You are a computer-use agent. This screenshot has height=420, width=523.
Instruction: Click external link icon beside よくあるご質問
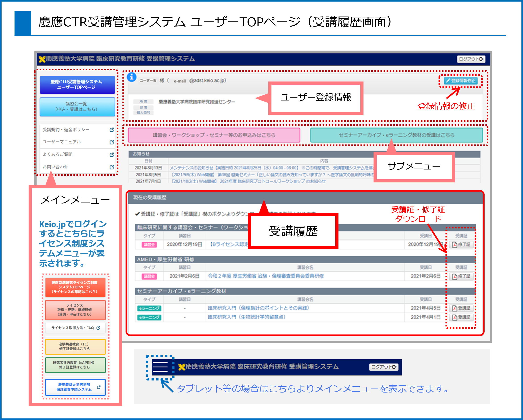point(111,155)
